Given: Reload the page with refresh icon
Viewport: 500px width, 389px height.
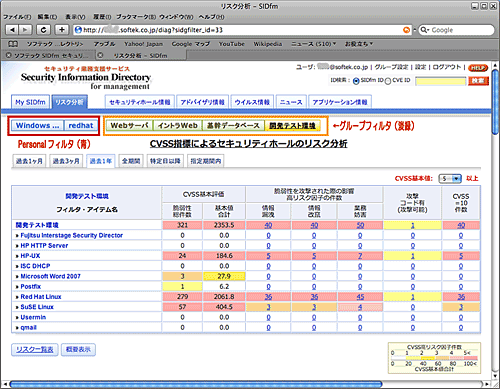Looking at the screenshot, I should tap(43, 30).
